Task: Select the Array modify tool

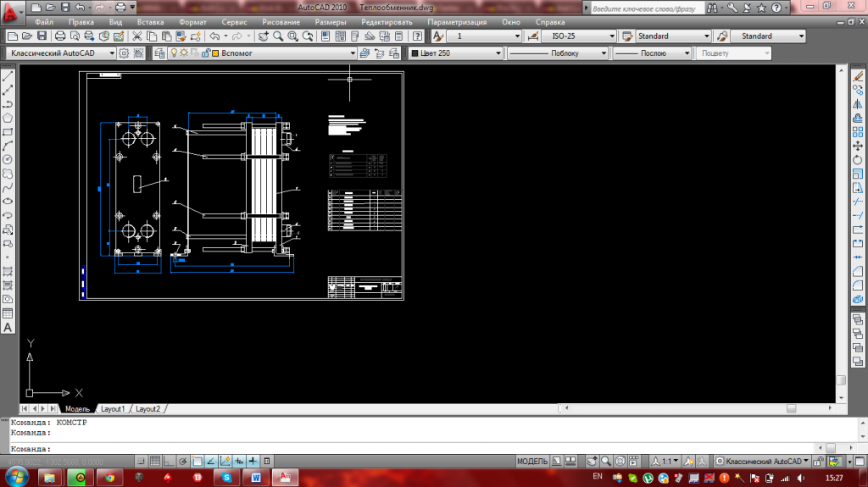Action: click(x=858, y=132)
